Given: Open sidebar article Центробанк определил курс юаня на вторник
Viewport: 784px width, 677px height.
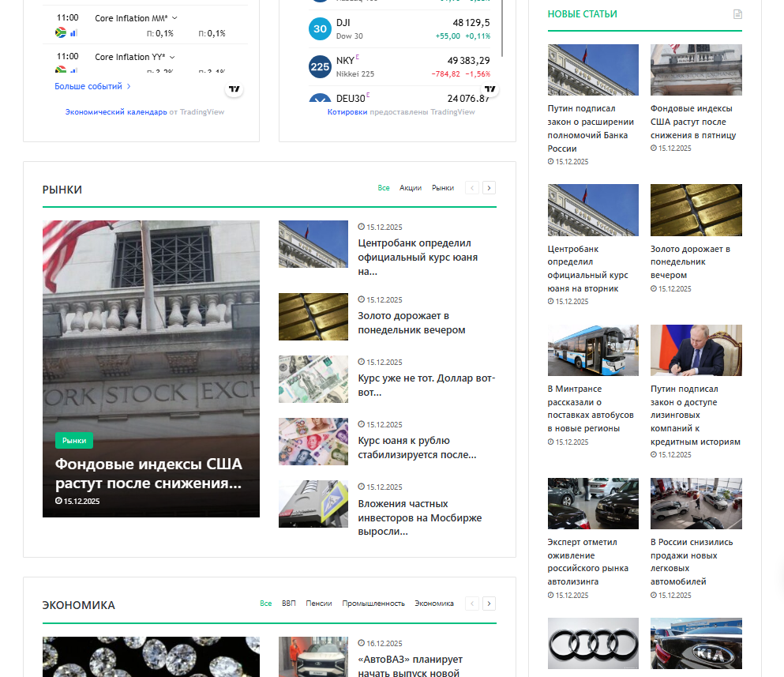Looking at the screenshot, I should [x=587, y=269].
